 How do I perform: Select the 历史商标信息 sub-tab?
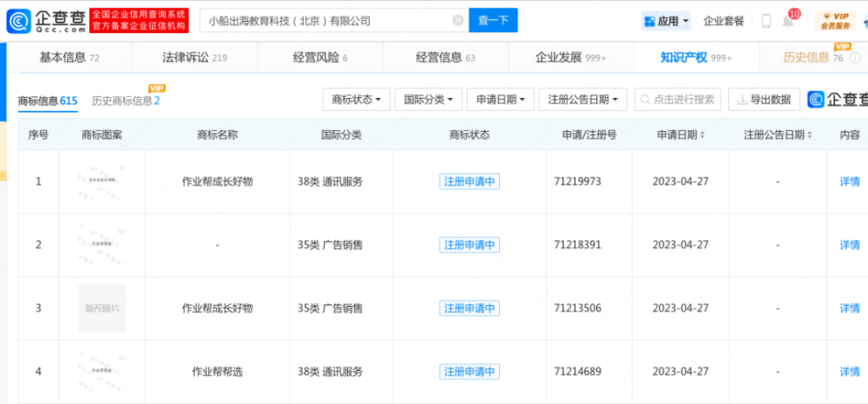126,101
